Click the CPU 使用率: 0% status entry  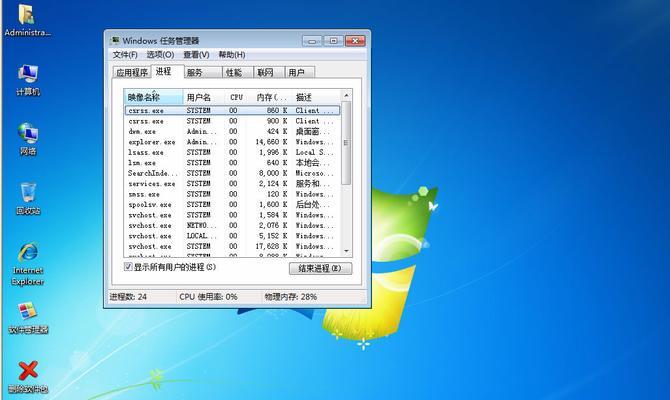point(208,297)
